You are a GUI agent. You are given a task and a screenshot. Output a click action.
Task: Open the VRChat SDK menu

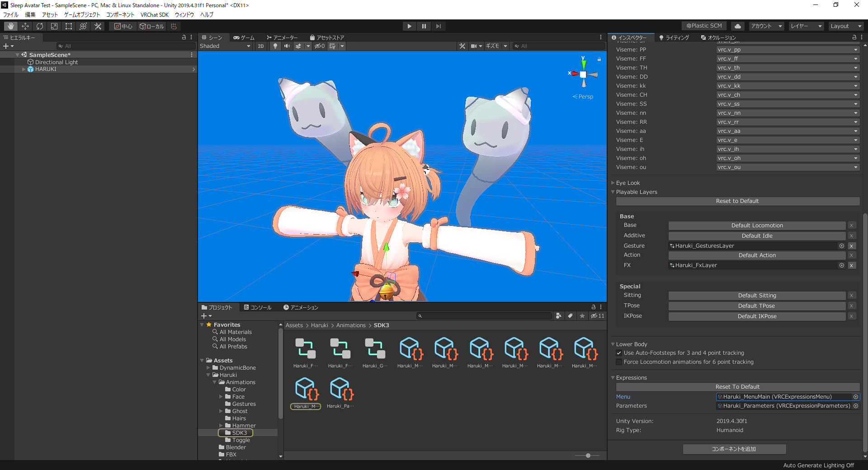(155, 14)
